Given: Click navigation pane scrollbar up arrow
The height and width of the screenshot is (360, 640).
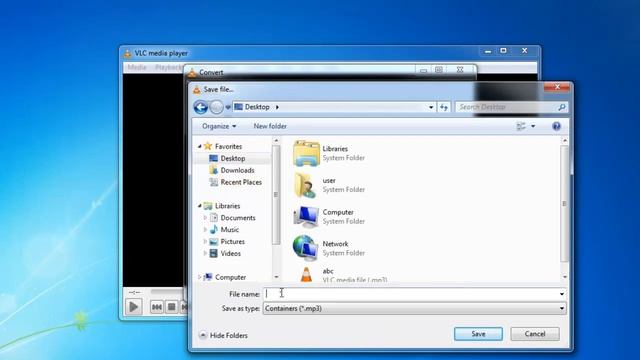Looking at the screenshot, I should [x=276, y=141].
